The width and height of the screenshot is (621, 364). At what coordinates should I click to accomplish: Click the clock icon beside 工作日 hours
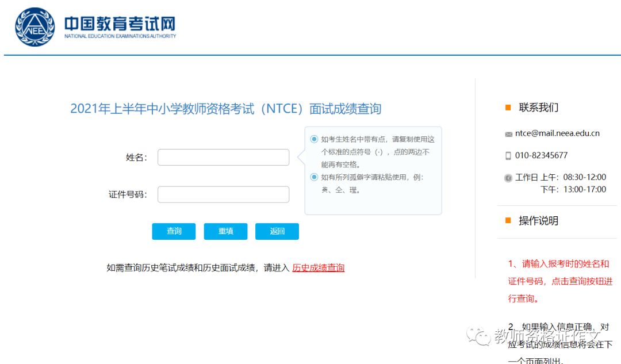(x=508, y=178)
